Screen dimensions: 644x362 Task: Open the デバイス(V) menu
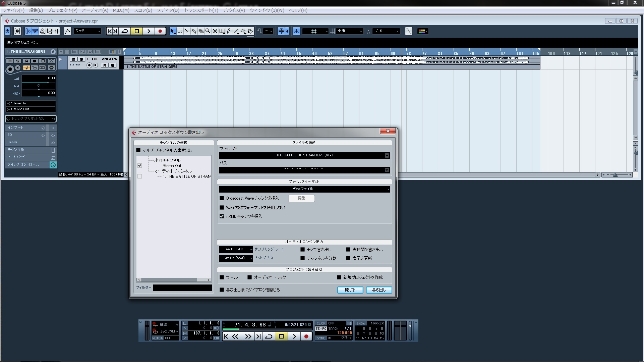click(x=234, y=10)
